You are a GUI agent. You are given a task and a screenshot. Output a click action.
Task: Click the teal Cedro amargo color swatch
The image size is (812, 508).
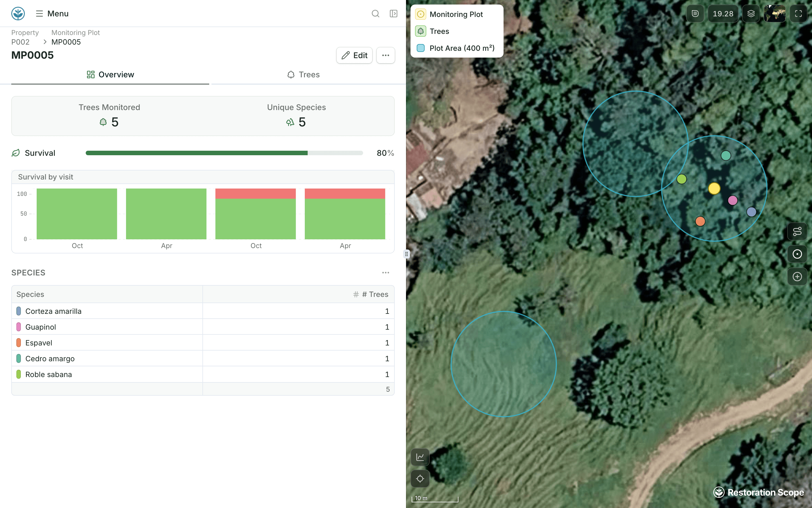pos(19,358)
